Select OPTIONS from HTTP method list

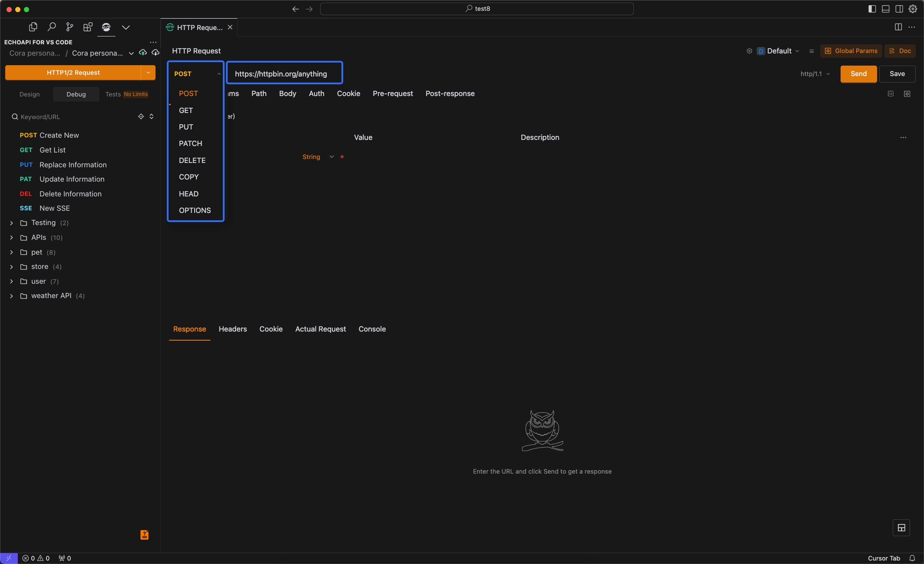[x=195, y=210]
